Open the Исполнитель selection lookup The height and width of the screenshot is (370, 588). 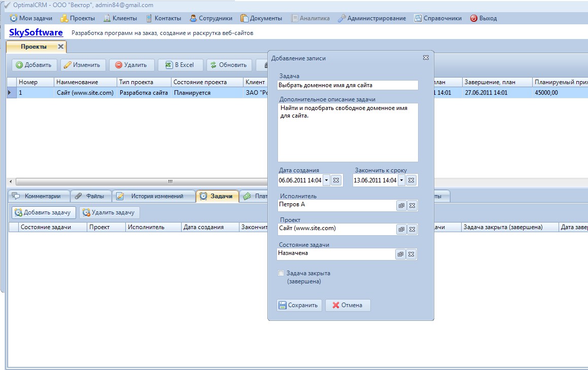[401, 206]
